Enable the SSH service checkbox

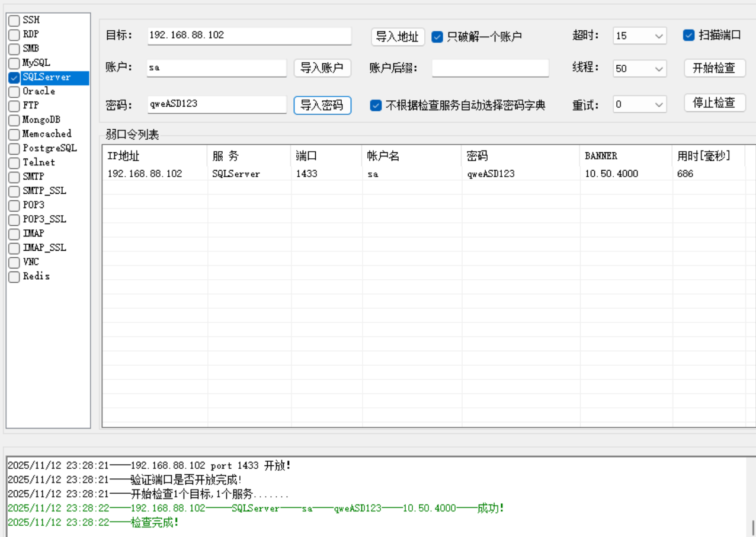[x=13, y=20]
